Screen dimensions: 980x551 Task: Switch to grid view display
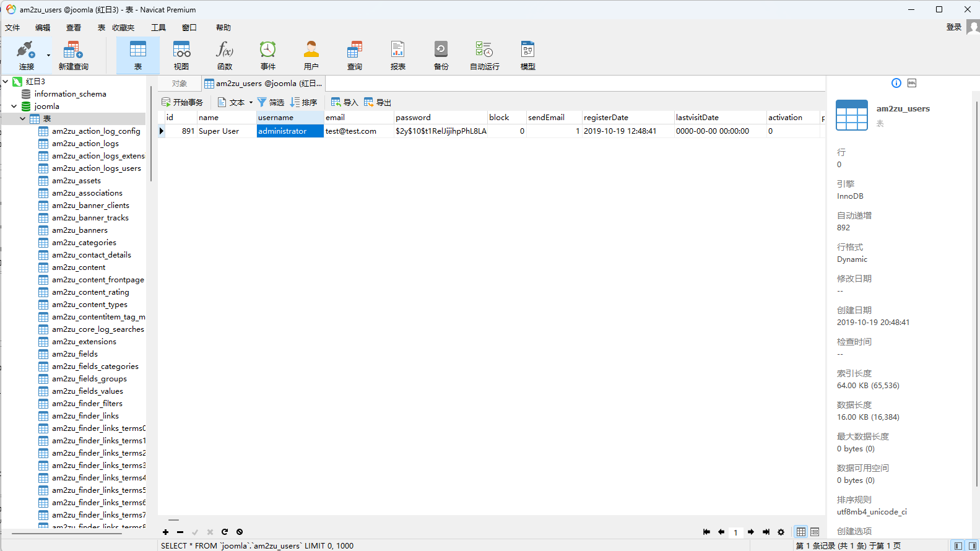(x=801, y=532)
